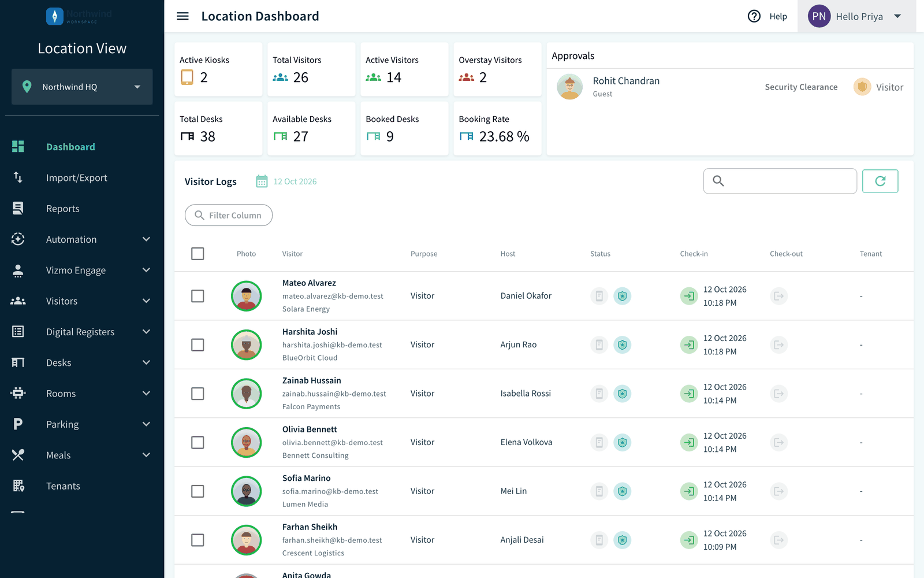Click the visitor logs search field
Screen dimensions: 924x578
[x=780, y=181]
